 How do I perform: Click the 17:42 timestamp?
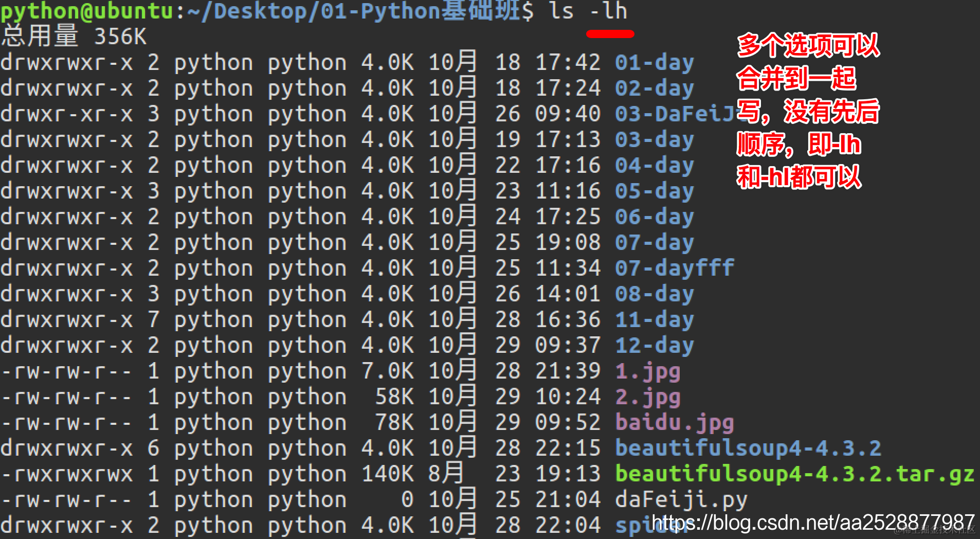coord(568,62)
